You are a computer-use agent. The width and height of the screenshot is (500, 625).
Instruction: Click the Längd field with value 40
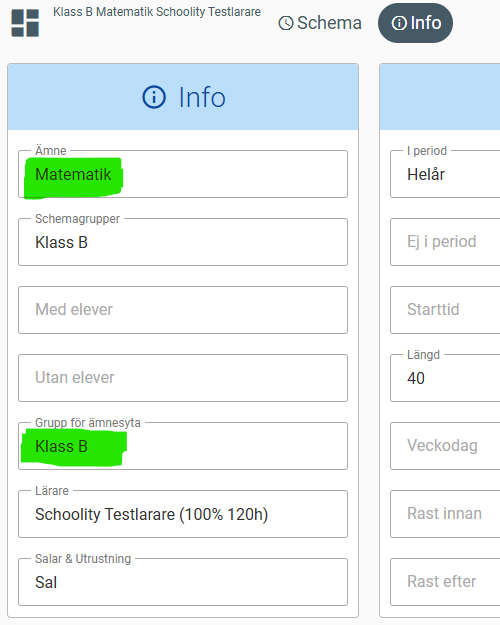coord(445,378)
